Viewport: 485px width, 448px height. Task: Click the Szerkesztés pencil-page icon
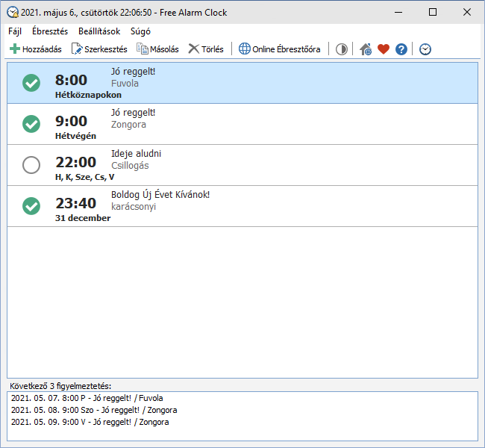coord(77,49)
